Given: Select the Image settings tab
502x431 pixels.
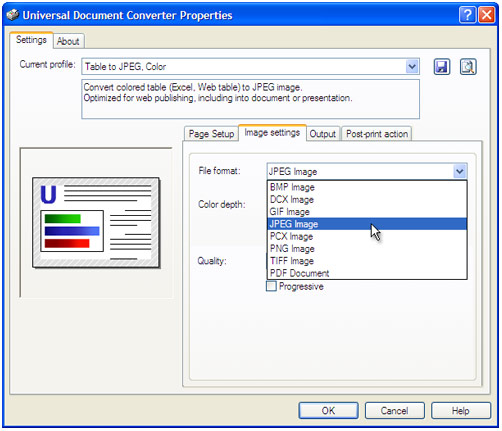Looking at the screenshot, I should pyautogui.click(x=272, y=133).
